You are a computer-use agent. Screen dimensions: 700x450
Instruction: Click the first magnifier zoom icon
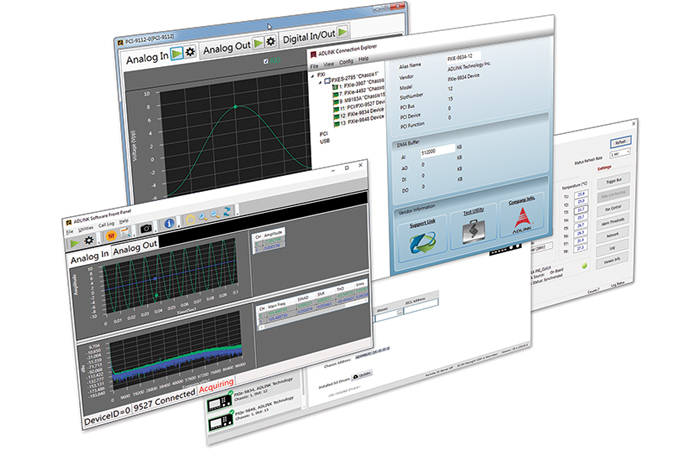[x=203, y=217]
